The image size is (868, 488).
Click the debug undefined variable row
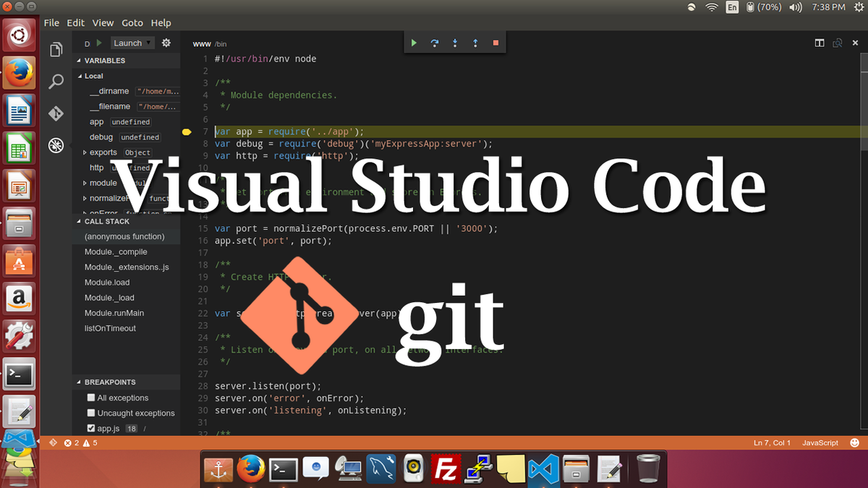(x=126, y=137)
